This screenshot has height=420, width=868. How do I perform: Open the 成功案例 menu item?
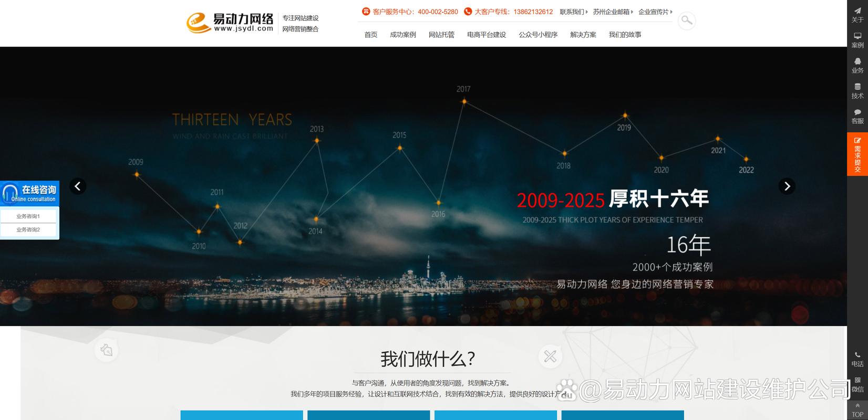403,35
